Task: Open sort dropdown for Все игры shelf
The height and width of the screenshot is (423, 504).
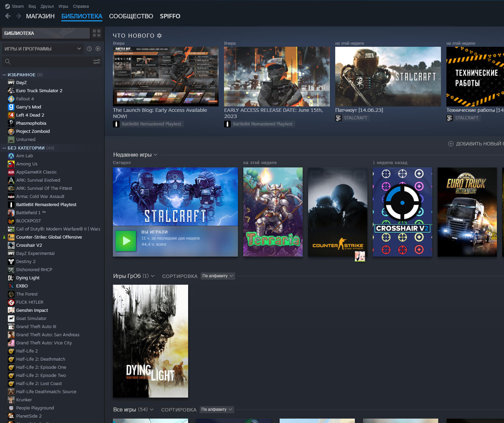Action: [x=217, y=409]
